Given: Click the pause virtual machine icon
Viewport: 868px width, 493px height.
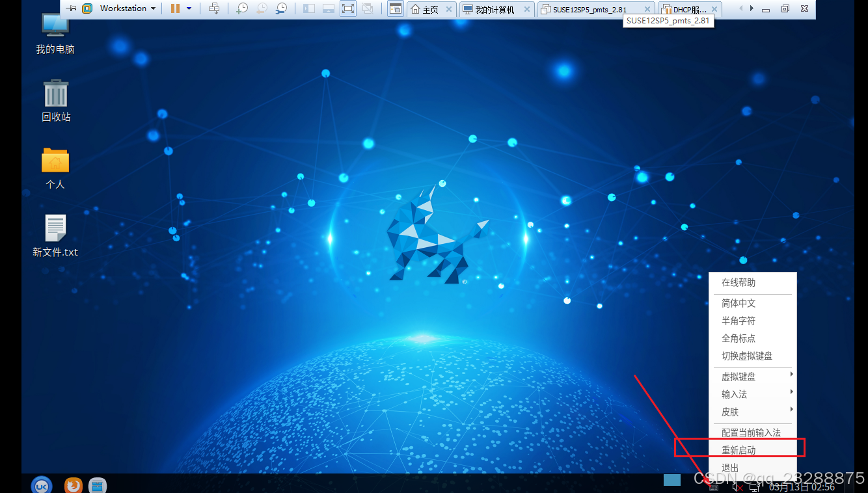Looking at the screenshot, I should (x=175, y=8).
